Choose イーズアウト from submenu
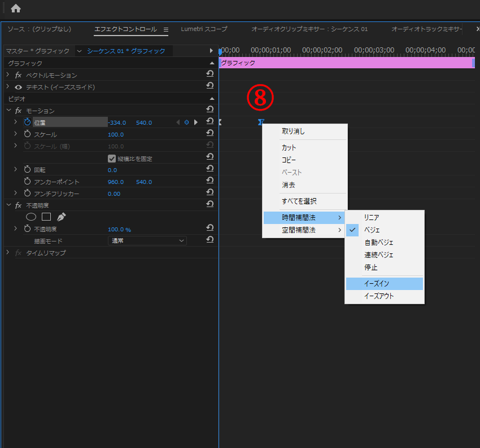 point(385,296)
